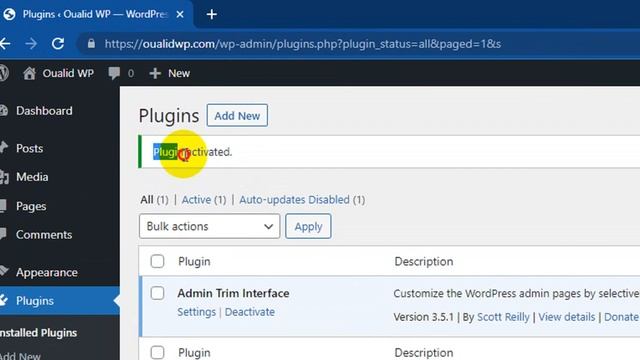The image size is (640, 360).
Task: Open Scott Reilly author link
Action: point(503,317)
